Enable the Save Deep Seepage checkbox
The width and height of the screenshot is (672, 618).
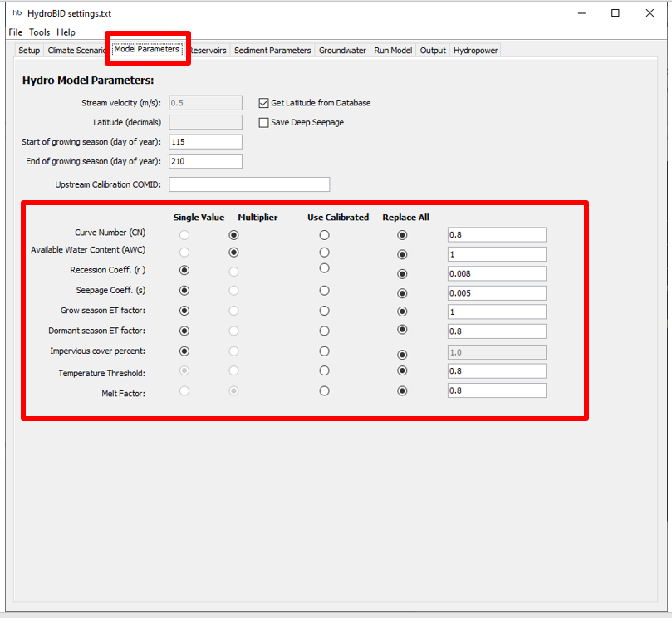264,123
